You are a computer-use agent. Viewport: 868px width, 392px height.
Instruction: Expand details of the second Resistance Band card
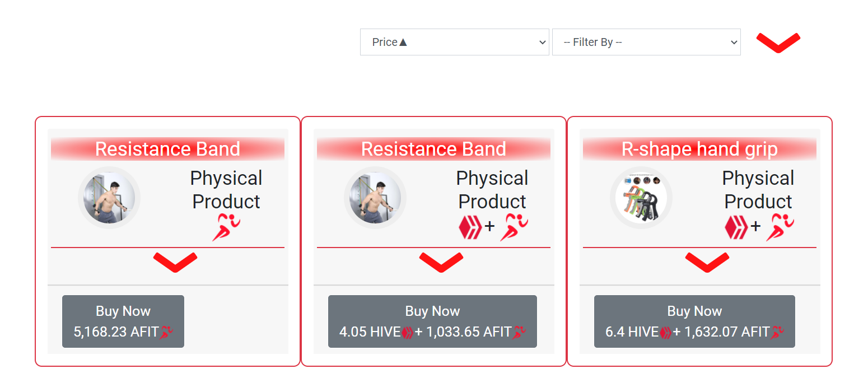tap(441, 262)
